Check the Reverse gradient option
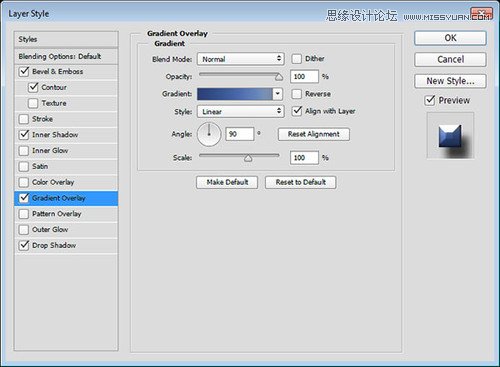This screenshot has width=500, height=367. tap(296, 94)
